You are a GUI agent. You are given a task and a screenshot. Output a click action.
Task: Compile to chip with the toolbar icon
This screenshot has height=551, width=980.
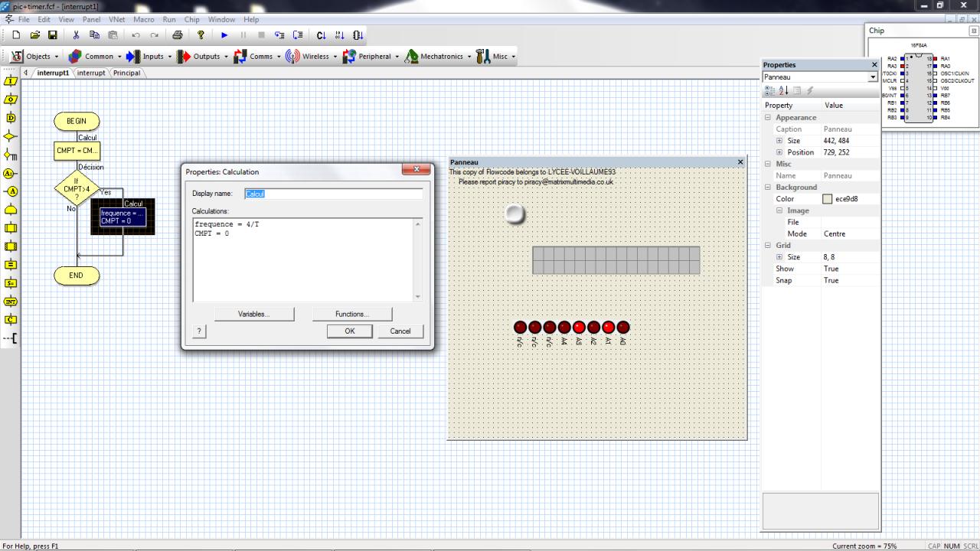click(358, 35)
